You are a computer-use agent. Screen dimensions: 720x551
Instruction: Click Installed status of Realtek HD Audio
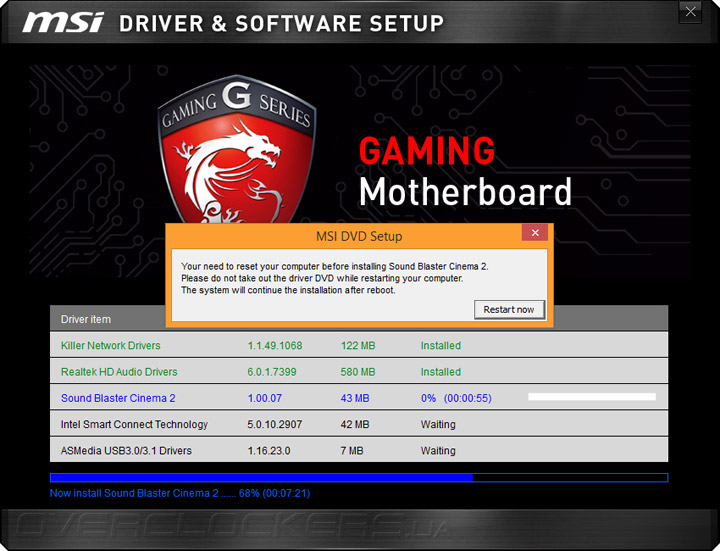click(441, 371)
